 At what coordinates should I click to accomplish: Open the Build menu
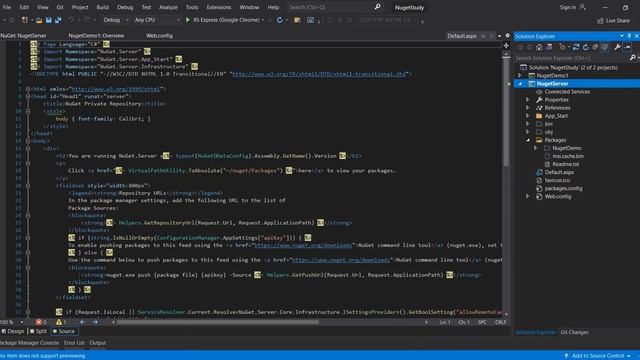pos(102,7)
